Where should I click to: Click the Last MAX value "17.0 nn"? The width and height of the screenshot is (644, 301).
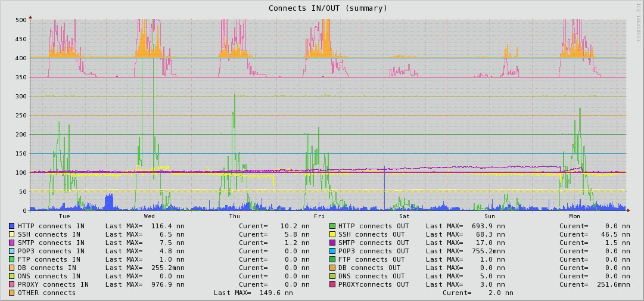pyautogui.click(x=491, y=243)
